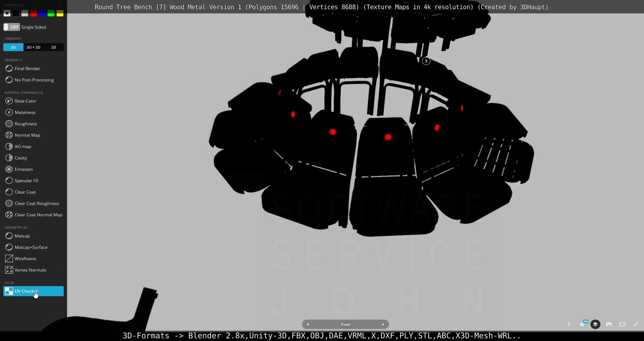Screen dimensions: 644x341
Task: Toggle the Single Sided switch
Action: click(x=12, y=27)
